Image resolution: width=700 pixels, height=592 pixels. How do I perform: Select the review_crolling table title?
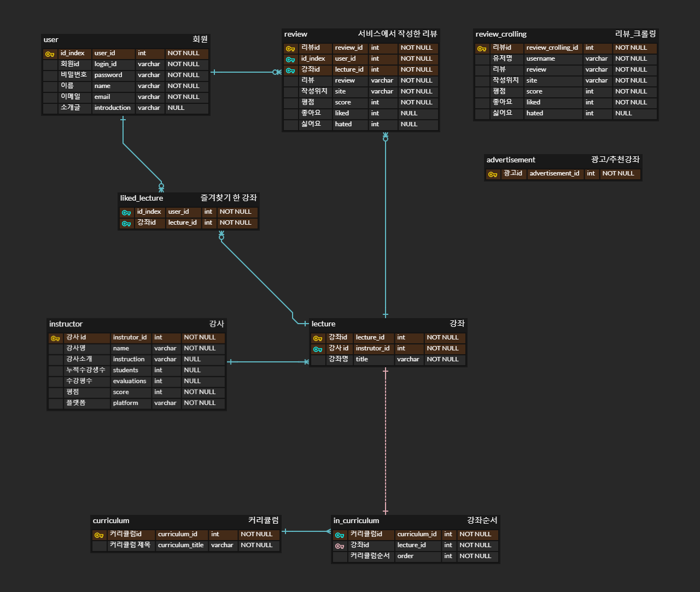(x=501, y=34)
